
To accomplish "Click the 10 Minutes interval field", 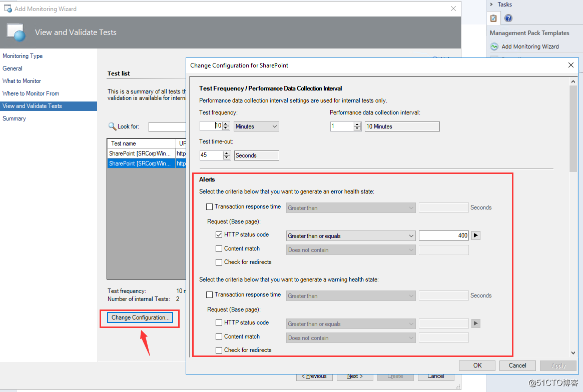I will click(402, 126).
